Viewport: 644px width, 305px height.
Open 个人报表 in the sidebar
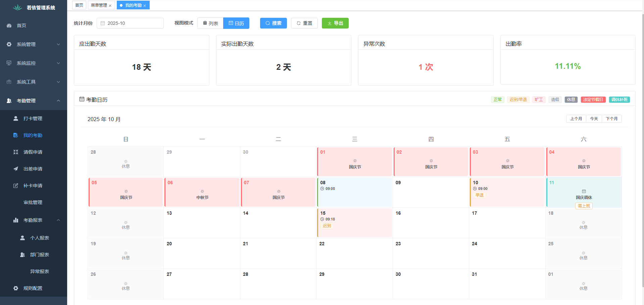pyautogui.click(x=39, y=238)
